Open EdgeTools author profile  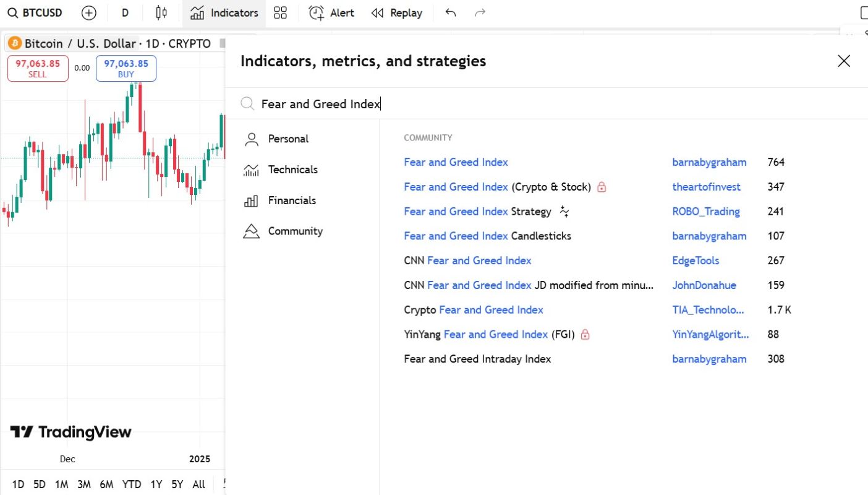pos(696,260)
